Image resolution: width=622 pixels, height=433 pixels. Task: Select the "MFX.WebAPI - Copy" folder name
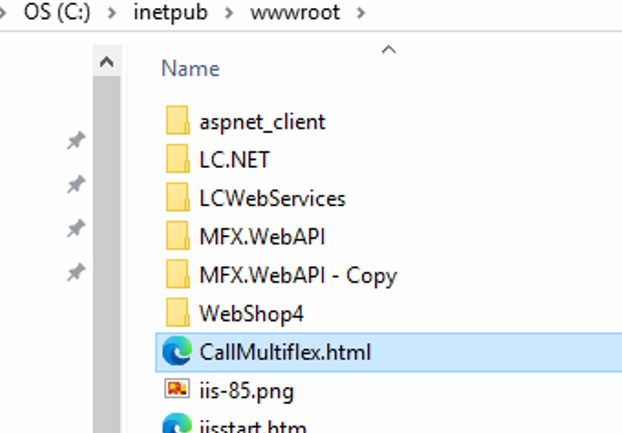[x=298, y=275]
